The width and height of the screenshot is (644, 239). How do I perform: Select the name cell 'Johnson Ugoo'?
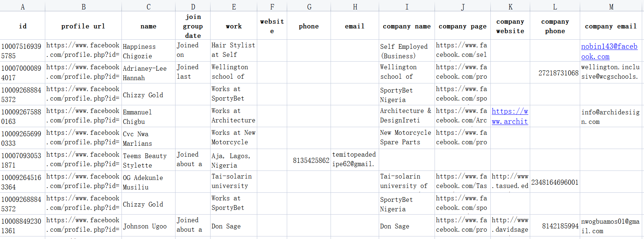click(x=149, y=226)
